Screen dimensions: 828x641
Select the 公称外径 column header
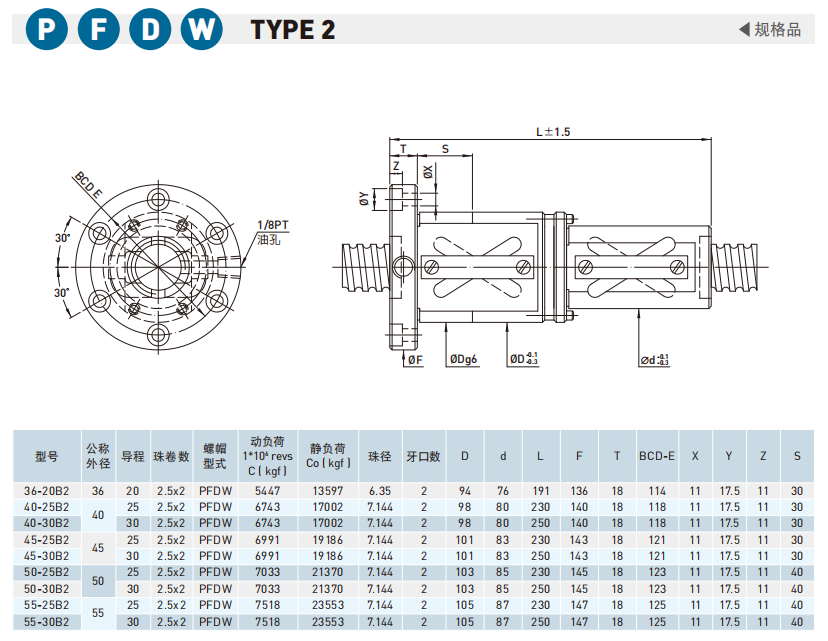(97, 456)
